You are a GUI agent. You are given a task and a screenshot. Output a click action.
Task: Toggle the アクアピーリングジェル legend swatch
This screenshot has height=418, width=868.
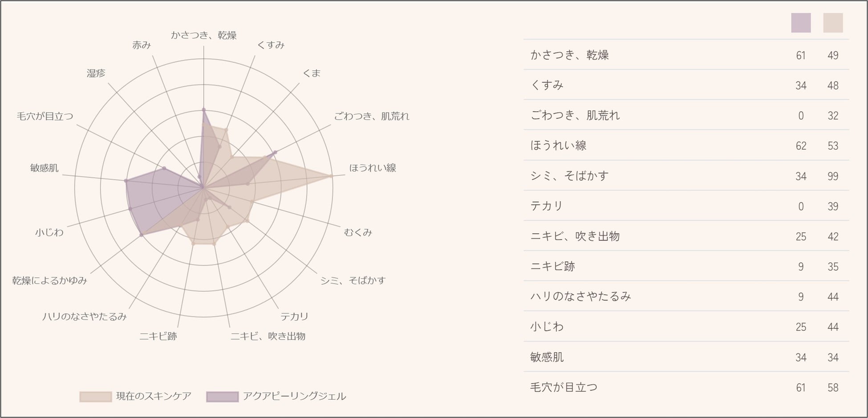[222, 396]
